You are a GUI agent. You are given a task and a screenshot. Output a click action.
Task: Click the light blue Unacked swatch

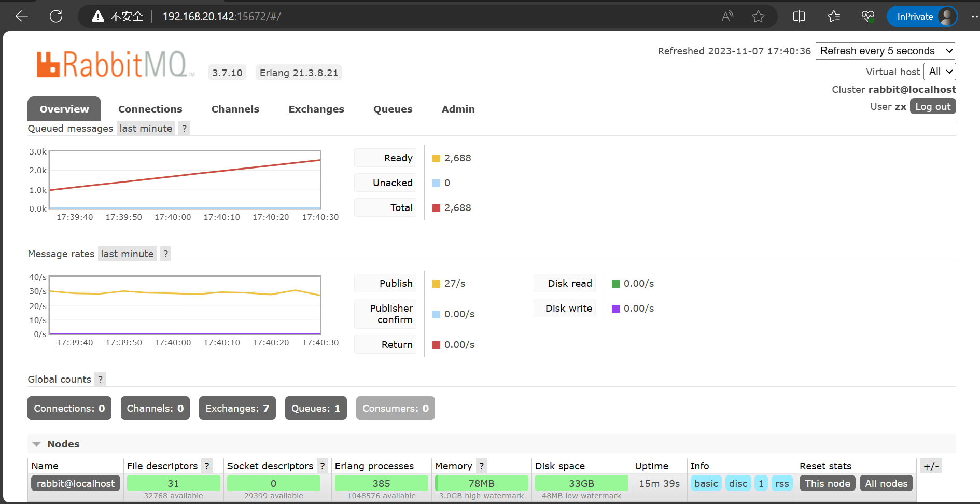click(x=437, y=183)
